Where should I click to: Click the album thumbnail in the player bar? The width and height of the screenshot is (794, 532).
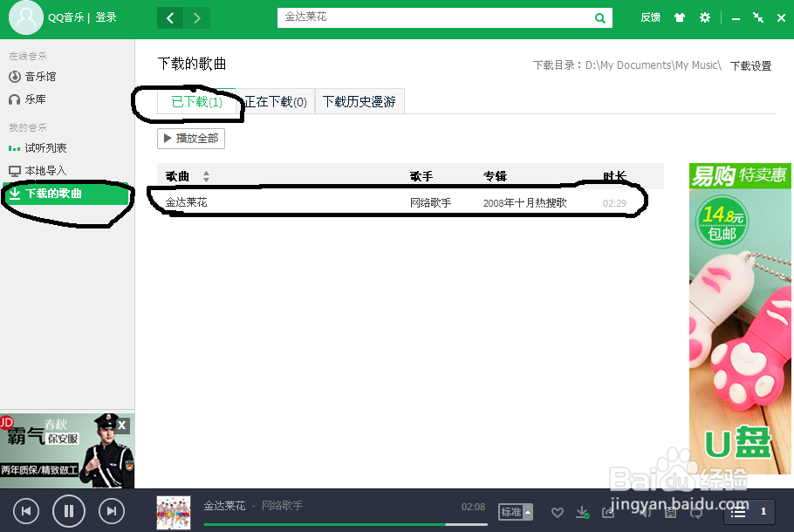click(x=173, y=511)
